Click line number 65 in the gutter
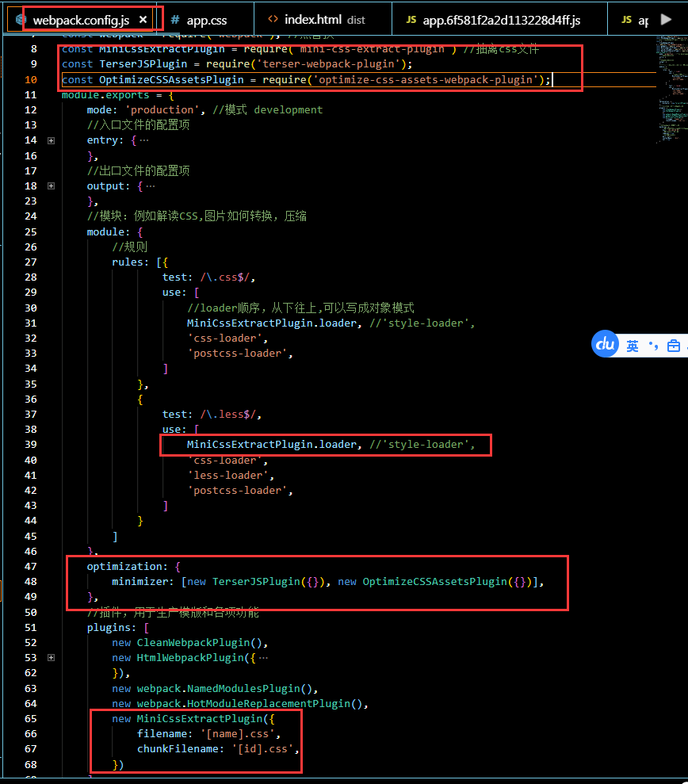This screenshot has height=784, width=688. (x=30, y=718)
